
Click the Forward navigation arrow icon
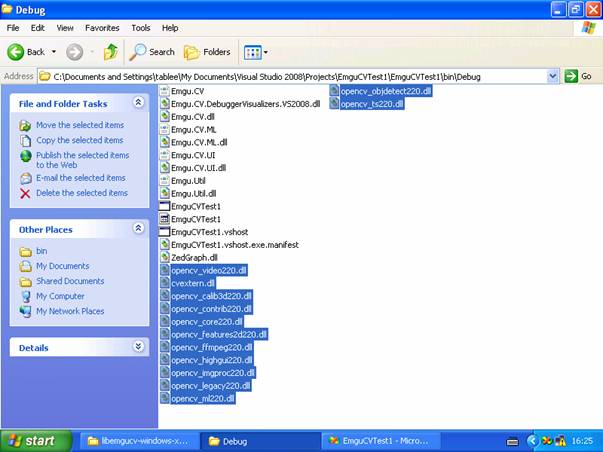[x=75, y=52]
